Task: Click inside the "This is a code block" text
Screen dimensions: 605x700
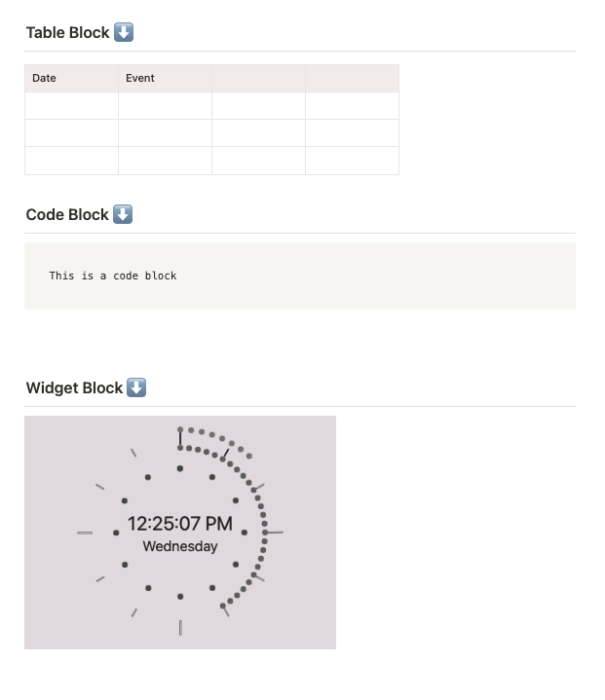Action: [113, 276]
